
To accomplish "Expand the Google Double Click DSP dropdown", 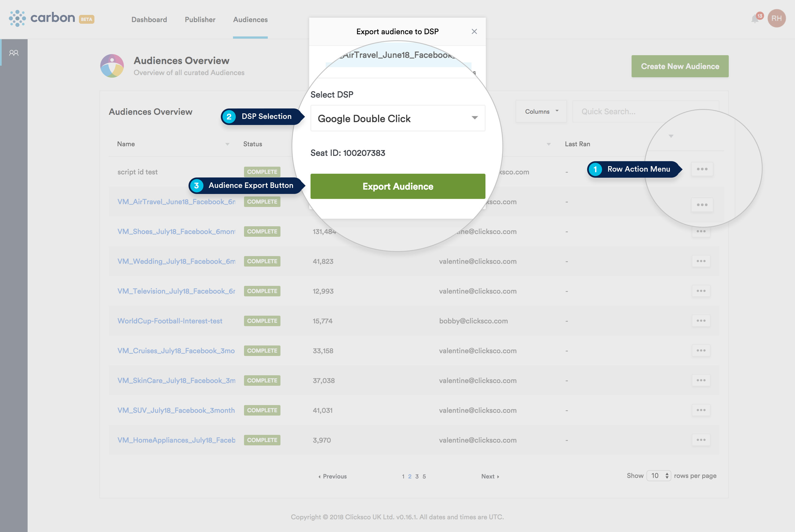I will point(397,118).
